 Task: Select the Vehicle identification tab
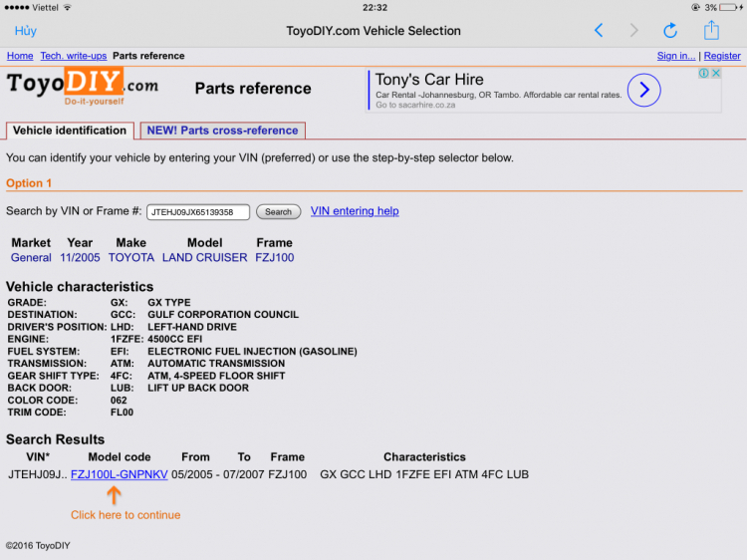pos(70,131)
